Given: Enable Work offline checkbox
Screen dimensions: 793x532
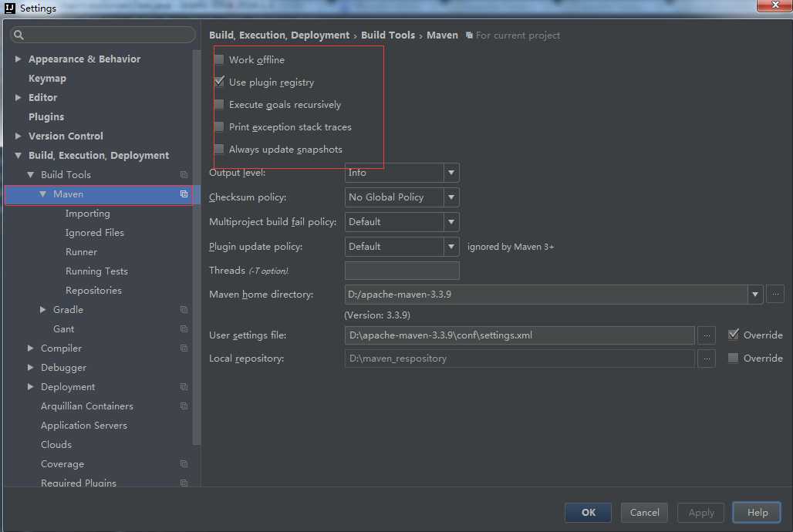Looking at the screenshot, I should coord(219,59).
